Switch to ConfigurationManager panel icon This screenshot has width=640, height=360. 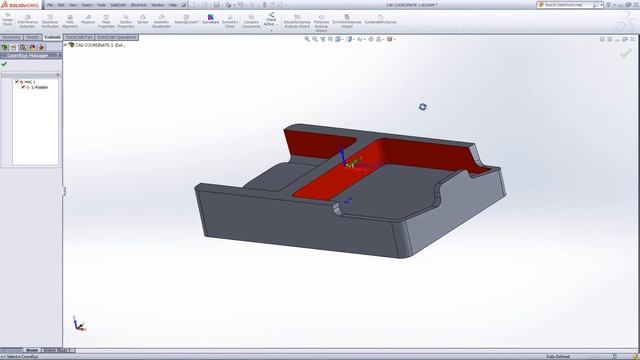[x=23, y=47]
